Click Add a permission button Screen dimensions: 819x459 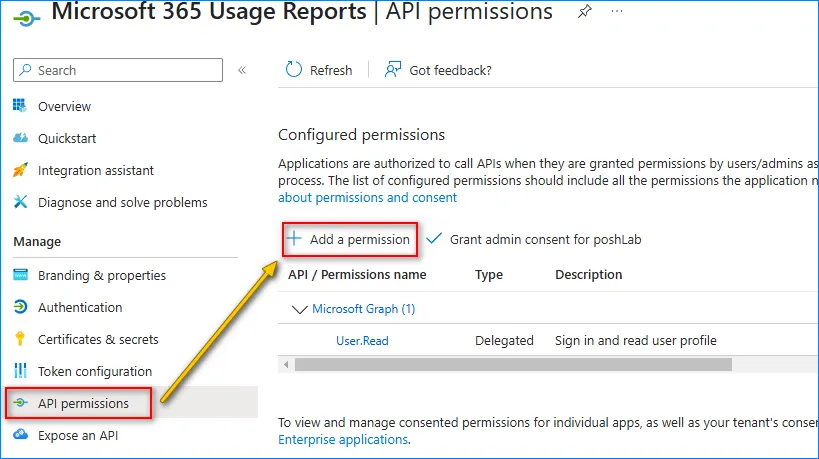348,240
